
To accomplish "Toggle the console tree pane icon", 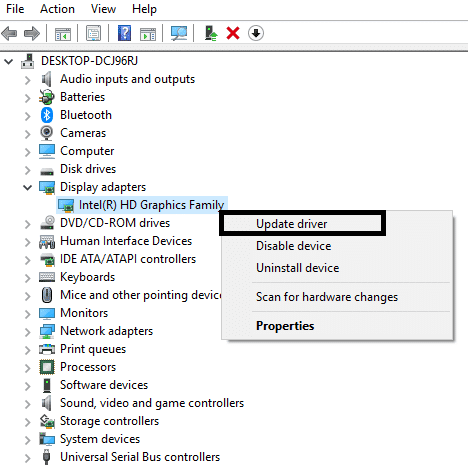I will (63, 33).
